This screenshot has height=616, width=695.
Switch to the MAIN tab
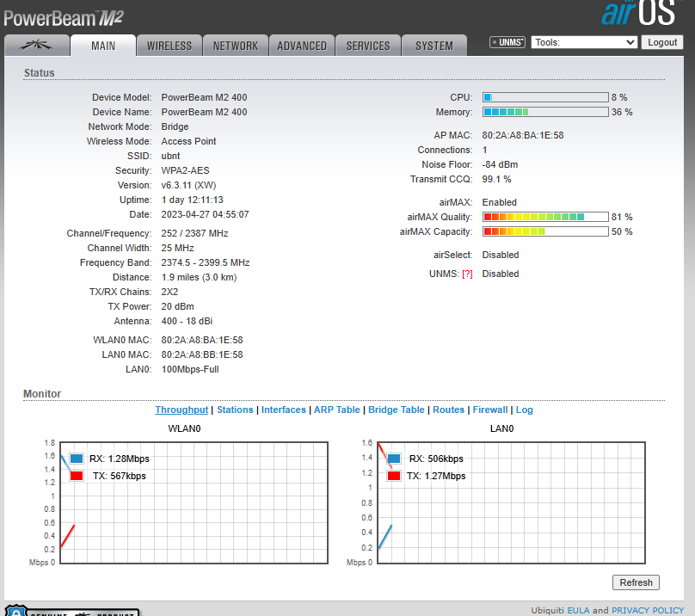(x=103, y=46)
